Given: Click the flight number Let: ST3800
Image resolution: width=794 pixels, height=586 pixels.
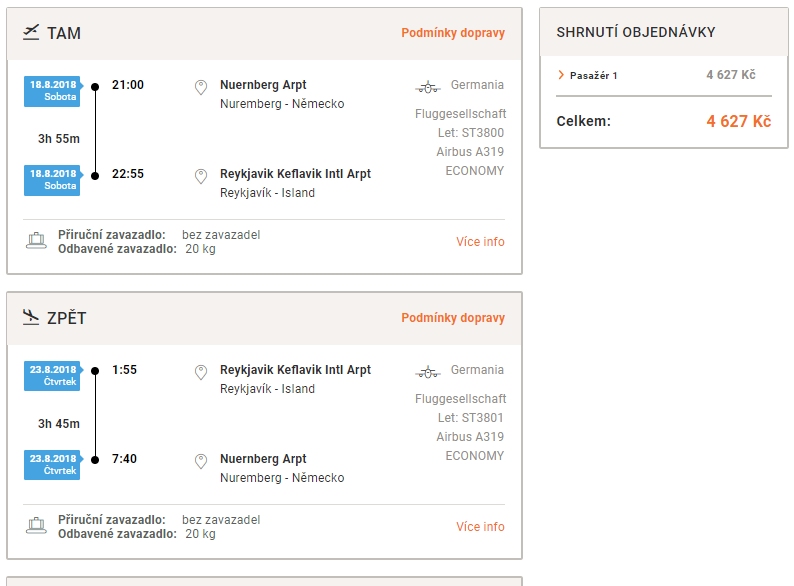Looking at the screenshot, I should coord(471,133).
